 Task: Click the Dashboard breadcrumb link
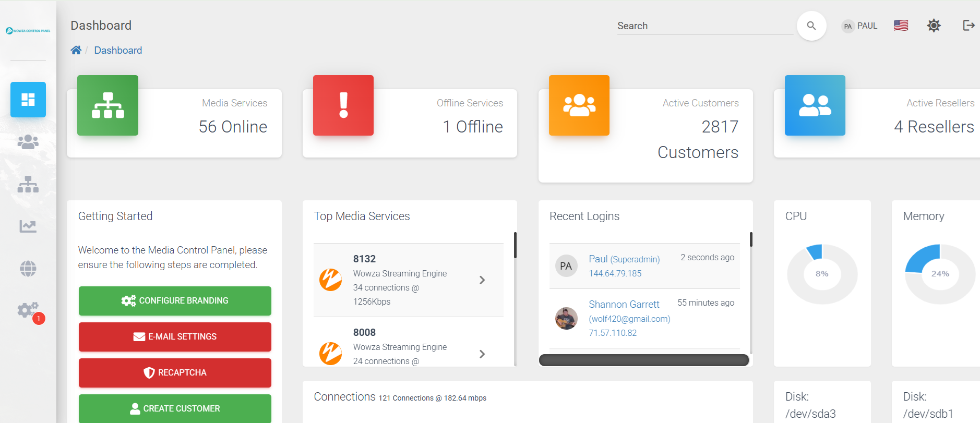tap(118, 50)
